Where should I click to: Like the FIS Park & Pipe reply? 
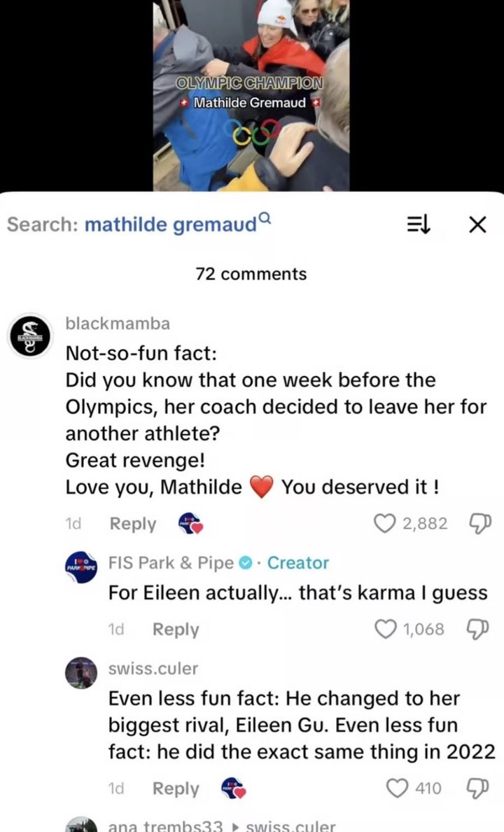[384, 629]
